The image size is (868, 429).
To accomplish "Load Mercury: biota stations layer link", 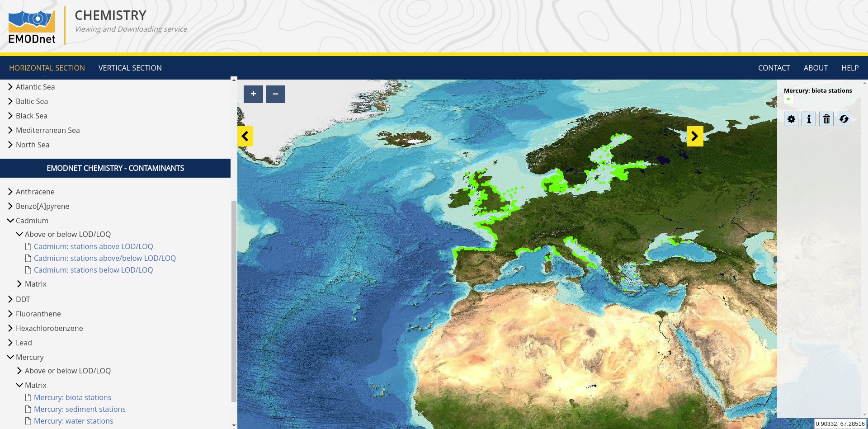I will pyautogui.click(x=73, y=397).
